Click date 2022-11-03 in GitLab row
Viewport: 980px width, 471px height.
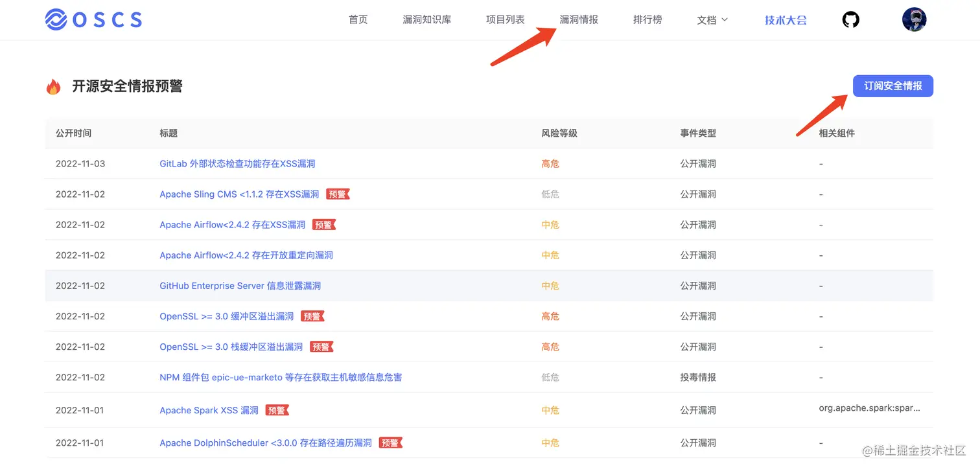pyautogui.click(x=80, y=164)
